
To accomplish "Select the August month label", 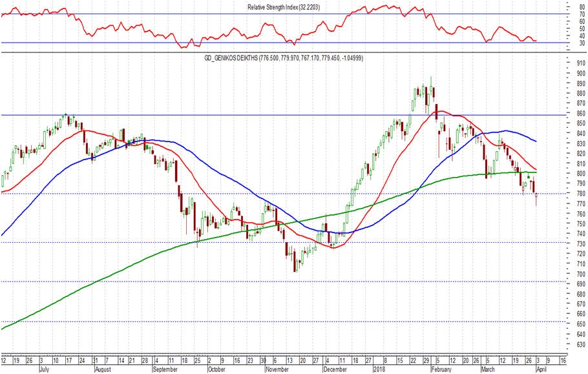I will coord(103,369).
